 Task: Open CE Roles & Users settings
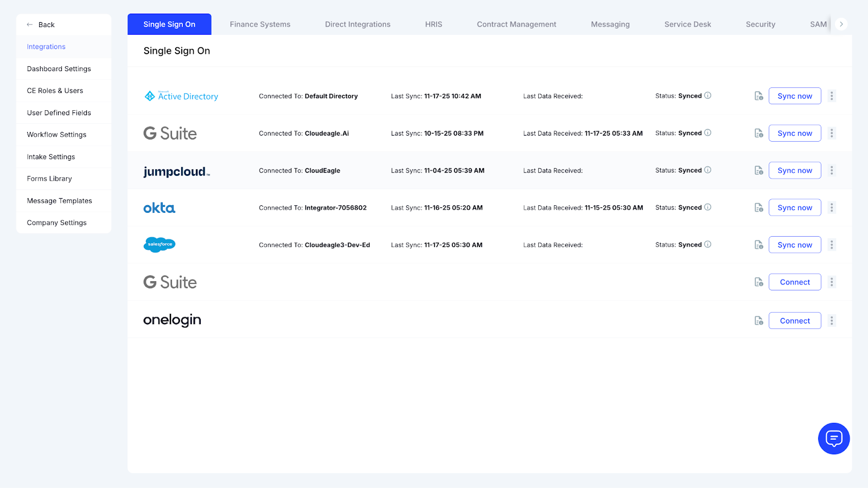click(64, 91)
